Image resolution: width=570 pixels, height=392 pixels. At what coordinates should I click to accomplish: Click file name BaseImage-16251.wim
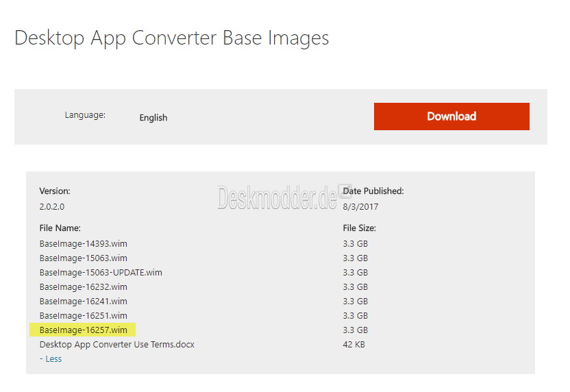pos(84,316)
